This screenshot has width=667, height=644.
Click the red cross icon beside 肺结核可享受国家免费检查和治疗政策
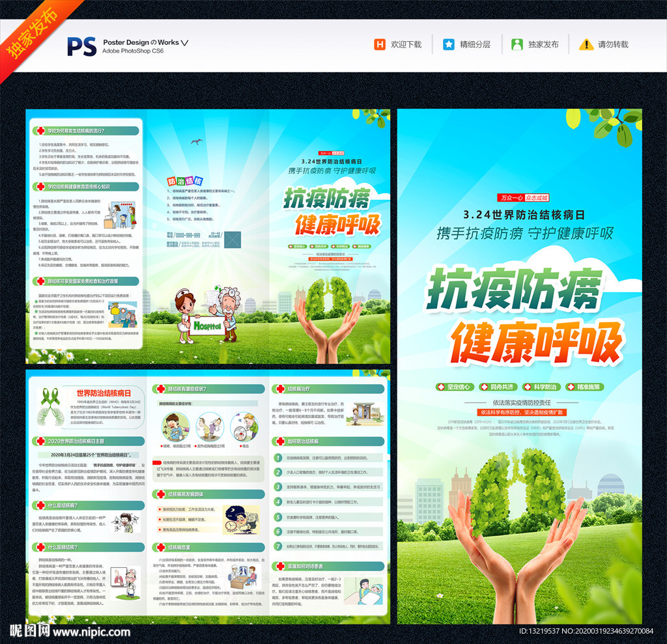[40, 281]
